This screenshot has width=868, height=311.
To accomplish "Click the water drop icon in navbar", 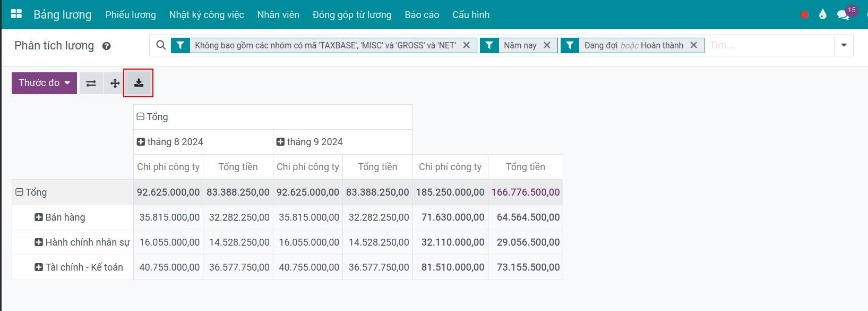I will click(x=823, y=14).
